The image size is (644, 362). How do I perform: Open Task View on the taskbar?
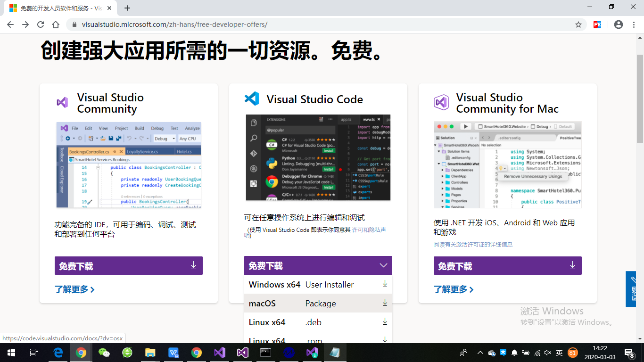pyautogui.click(x=34, y=353)
